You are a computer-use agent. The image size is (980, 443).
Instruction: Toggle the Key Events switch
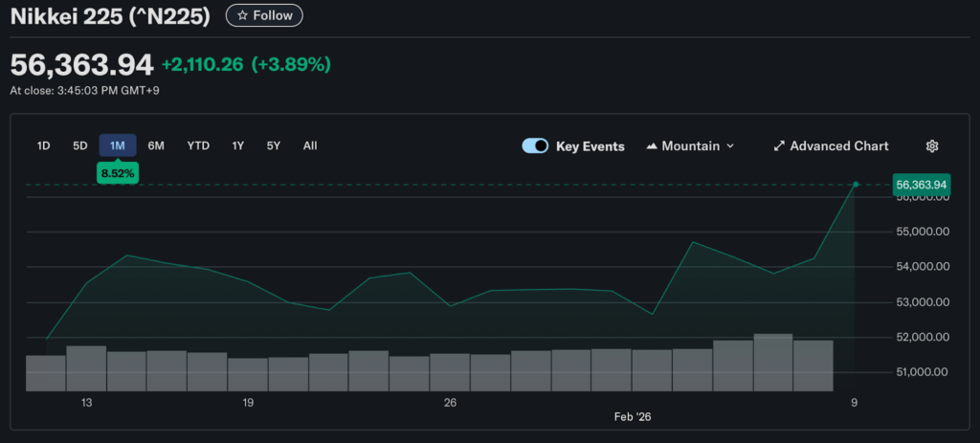[535, 146]
